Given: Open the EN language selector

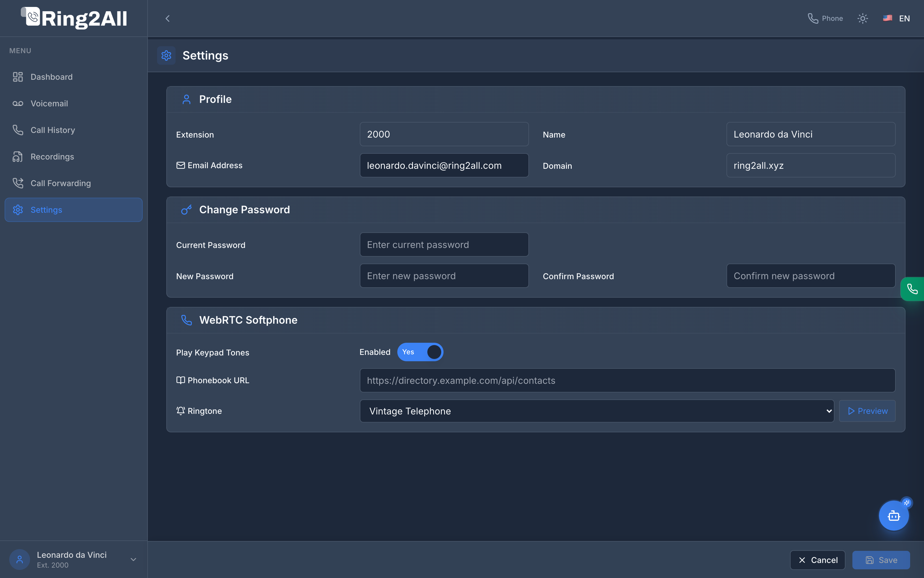Looking at the screenshot, I should tap(896, 18).
